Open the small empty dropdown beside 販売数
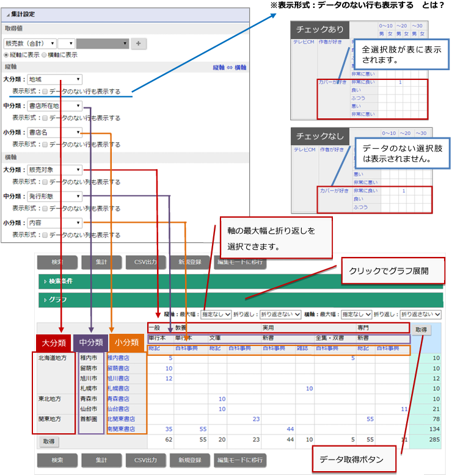This screenshot has height=476, width=452. point(66,43)
